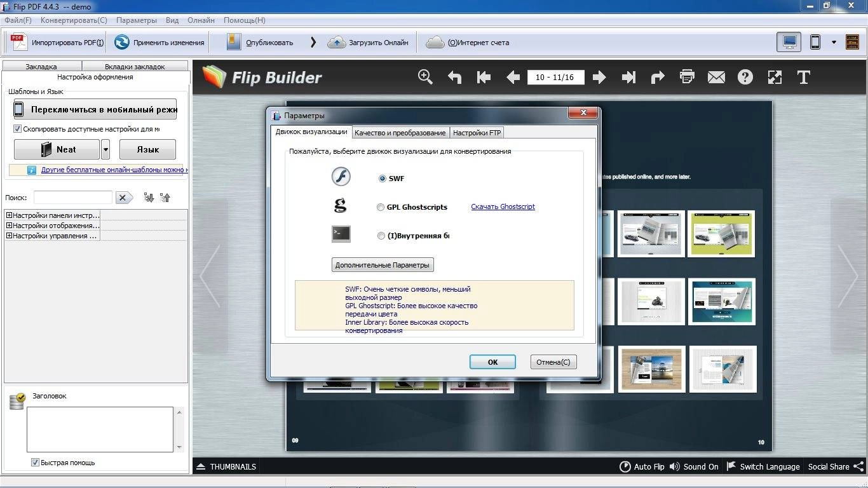Image resolution: width=868 pixels, height=488 pixels.
Task: Open Internet account cloud icon
Action: (435, 43)
